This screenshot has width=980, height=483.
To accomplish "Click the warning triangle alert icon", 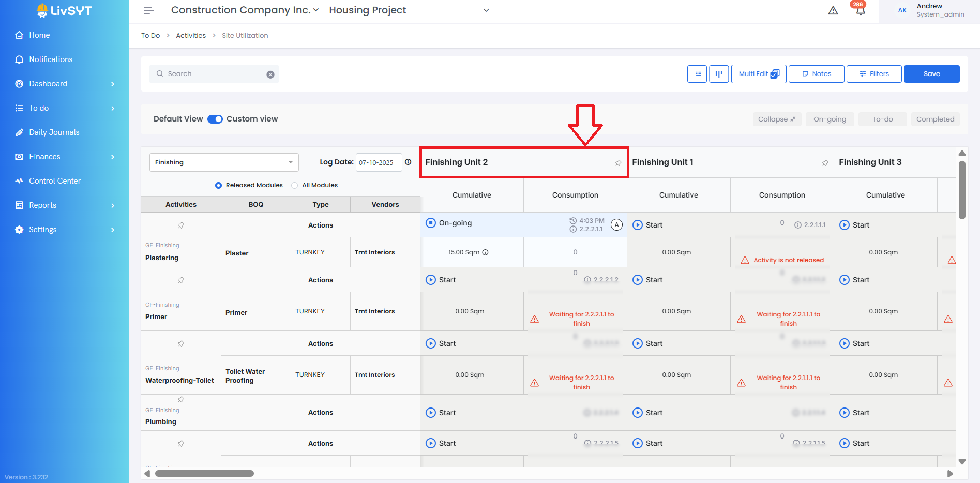I will (833, 10).
